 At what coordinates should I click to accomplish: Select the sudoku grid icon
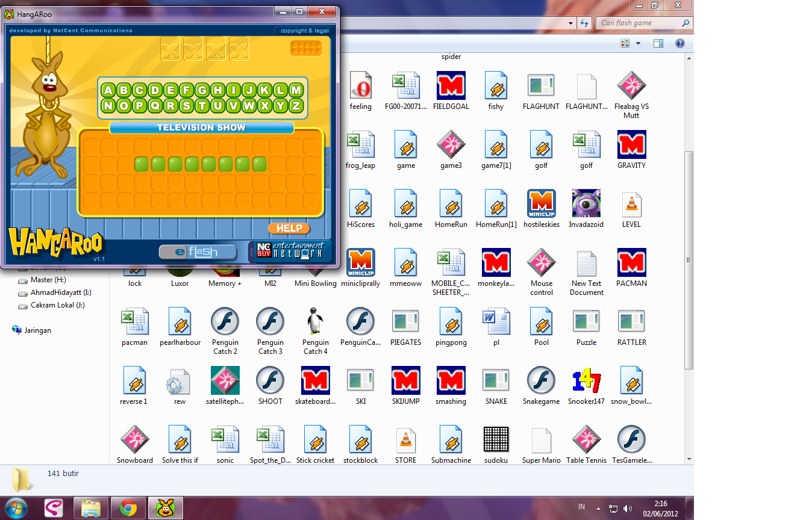[x=496, y=445]
